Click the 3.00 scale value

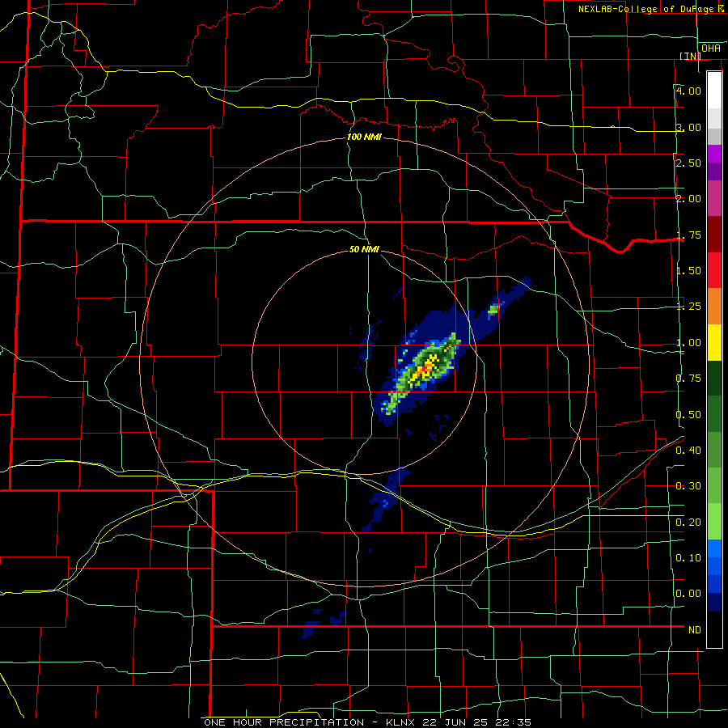coord(688,127)
